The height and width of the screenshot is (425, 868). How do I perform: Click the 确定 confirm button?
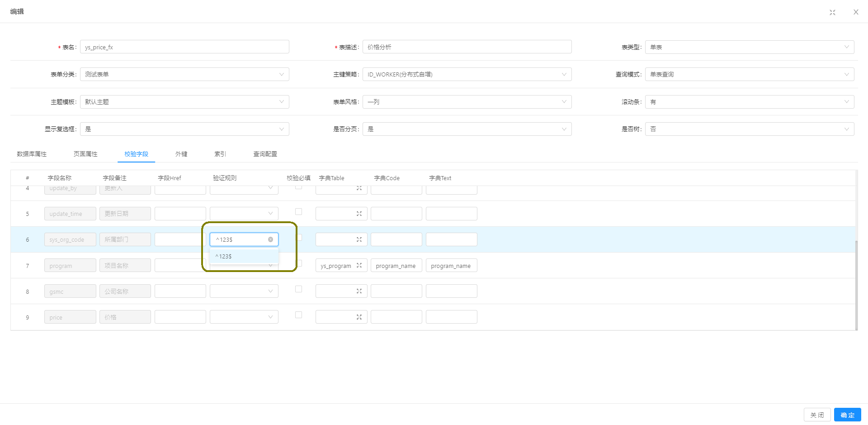(x=848, y=415)
